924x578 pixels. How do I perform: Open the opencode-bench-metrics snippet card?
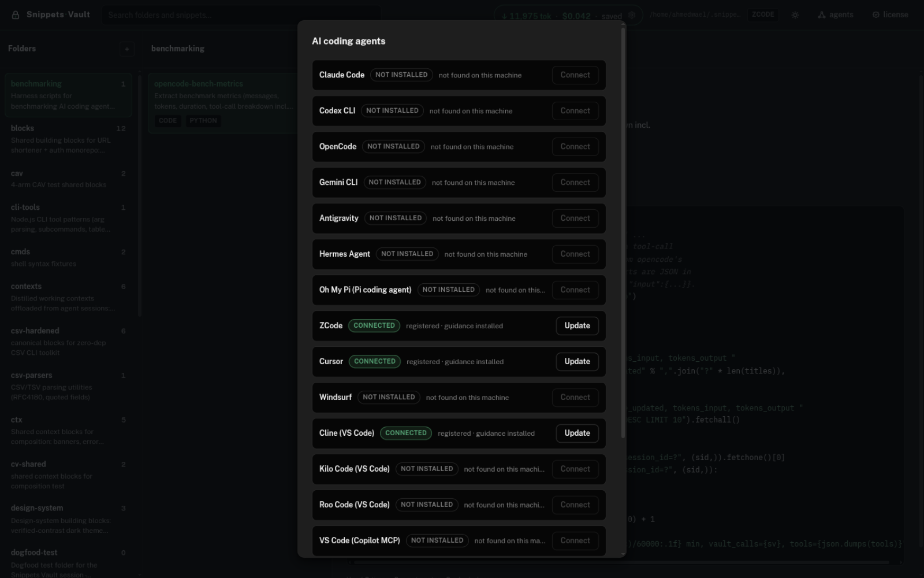(x=223, y=103)
